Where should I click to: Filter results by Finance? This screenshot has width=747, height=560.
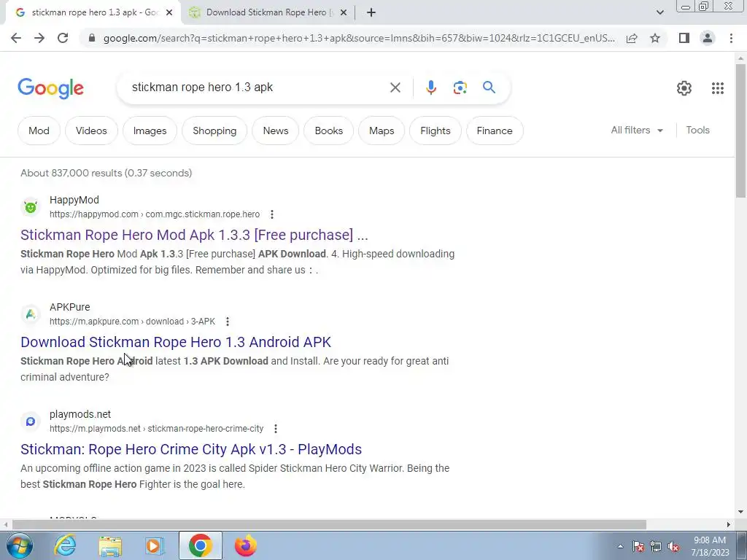(x=495, y=131)
